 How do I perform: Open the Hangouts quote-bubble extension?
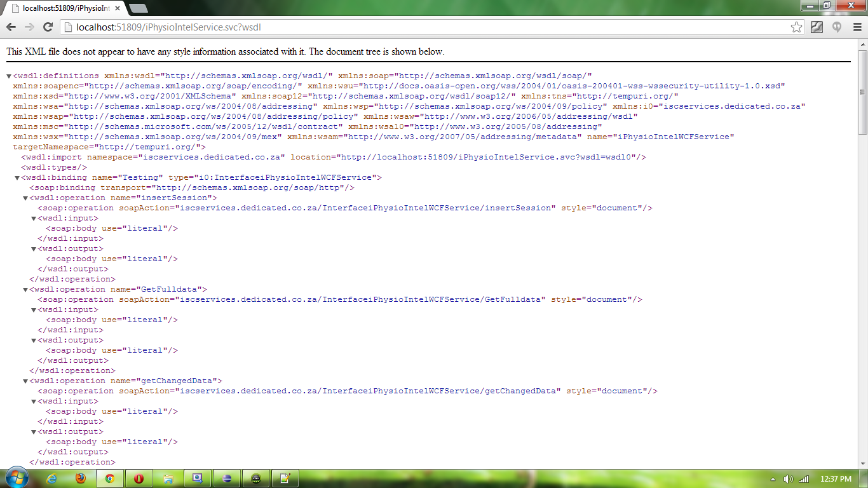tap(837, 27)
